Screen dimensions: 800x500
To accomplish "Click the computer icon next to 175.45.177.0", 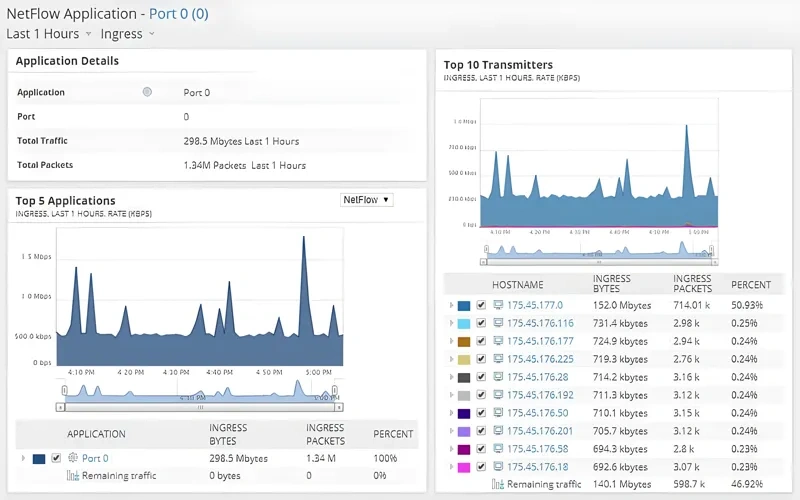I will pyautogui.click(x=498, y=305).
